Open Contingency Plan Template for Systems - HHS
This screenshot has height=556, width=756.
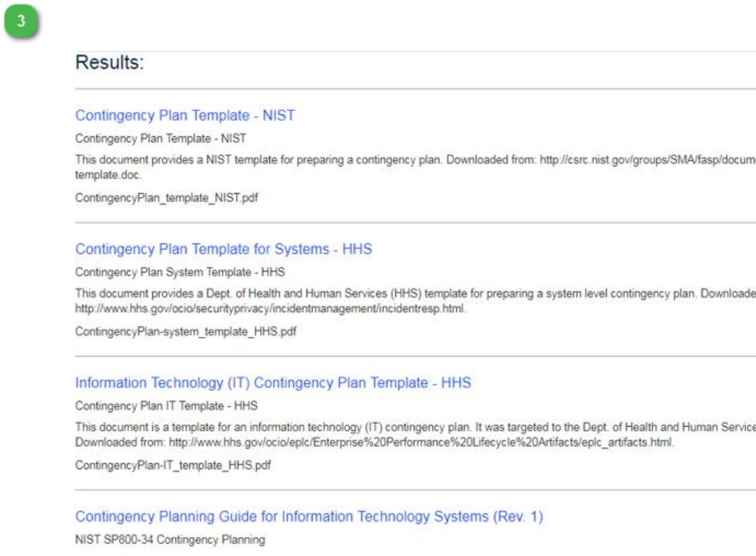coord(224,249)
